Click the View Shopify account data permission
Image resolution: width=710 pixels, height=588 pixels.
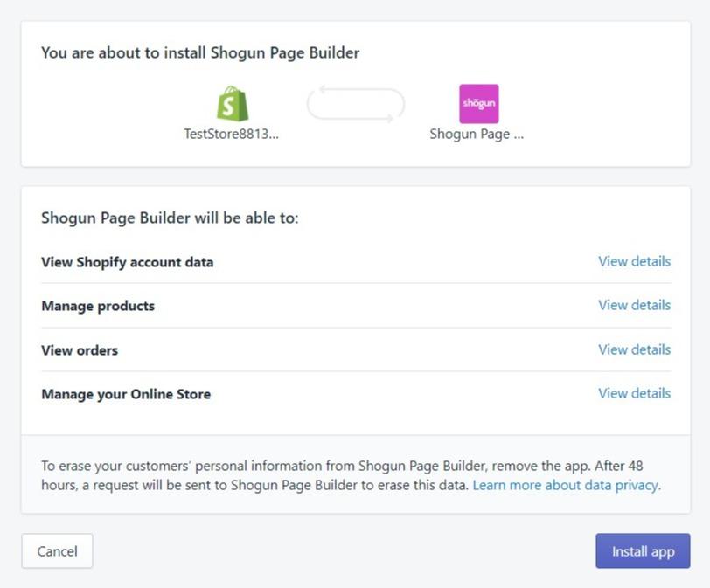[x=128, y=262]
